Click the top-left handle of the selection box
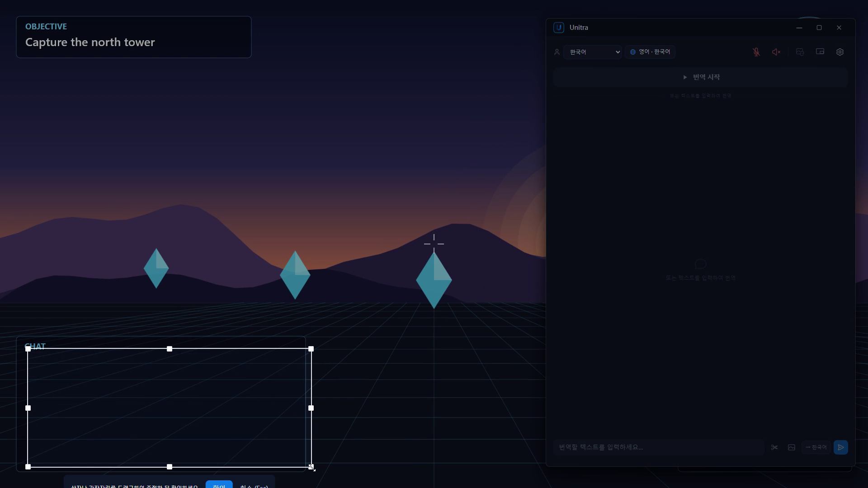Viewport: 868px width, 488px height. pos(28,349)
